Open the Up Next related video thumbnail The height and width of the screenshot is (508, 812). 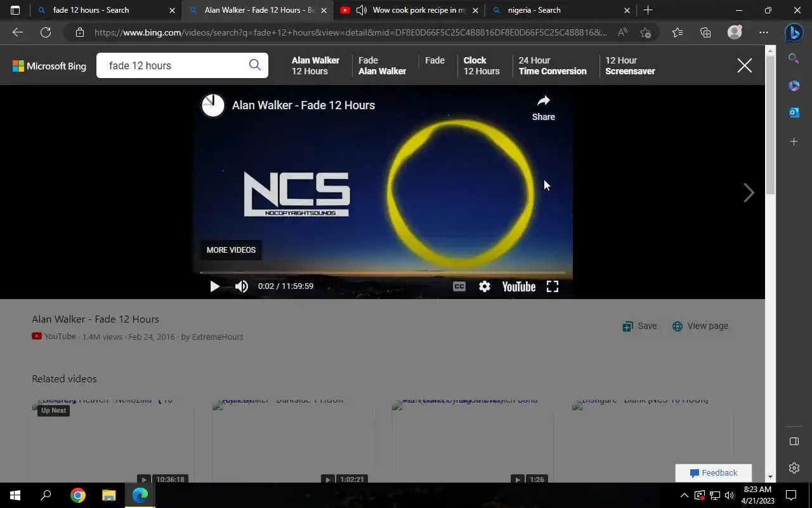tap(113, 441)
